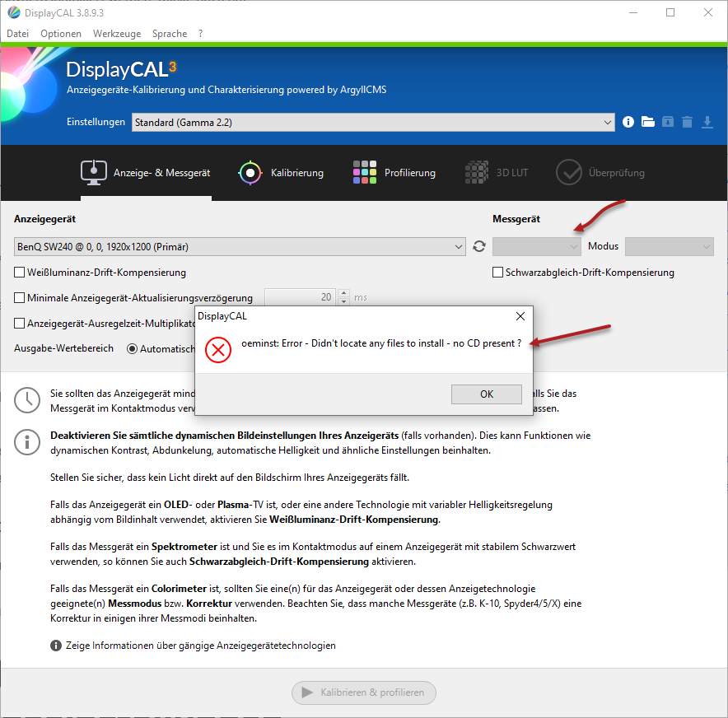Click the info circle icon beside Deaktivieren Sie
This screenshot has height=718, width=728.
27,442
